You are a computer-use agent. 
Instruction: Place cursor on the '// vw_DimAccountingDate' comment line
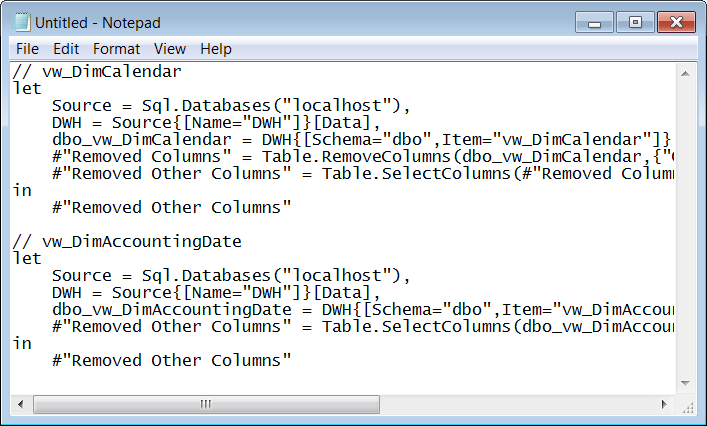(x=127, y=241)
